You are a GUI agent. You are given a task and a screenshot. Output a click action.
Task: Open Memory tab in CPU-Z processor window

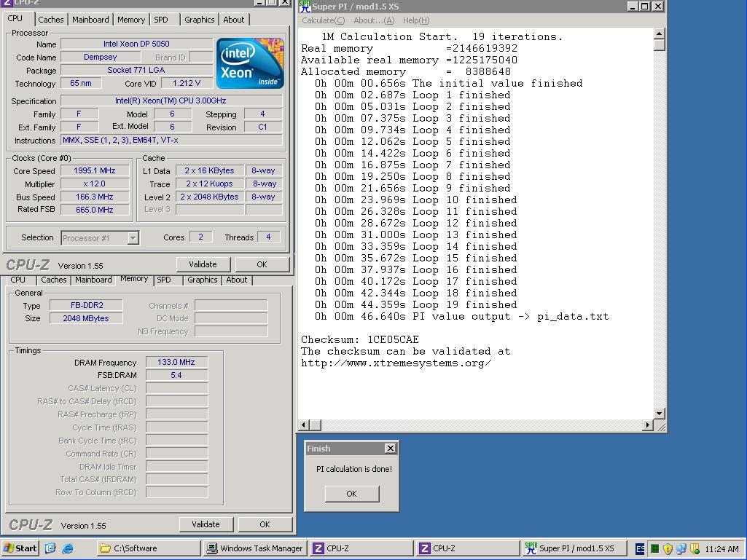point(131,20)
